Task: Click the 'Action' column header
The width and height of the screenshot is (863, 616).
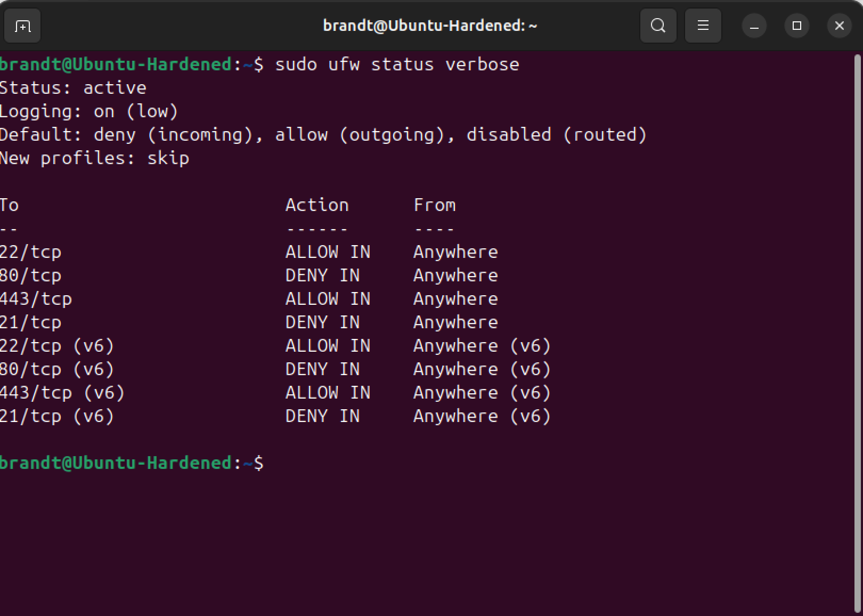Action: click(x=317, y=205)
